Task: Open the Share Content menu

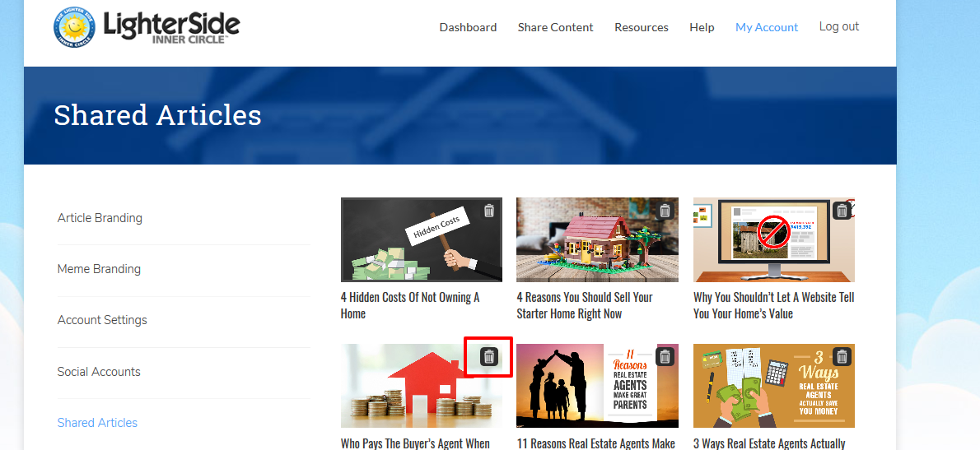Action: point(556,27)
